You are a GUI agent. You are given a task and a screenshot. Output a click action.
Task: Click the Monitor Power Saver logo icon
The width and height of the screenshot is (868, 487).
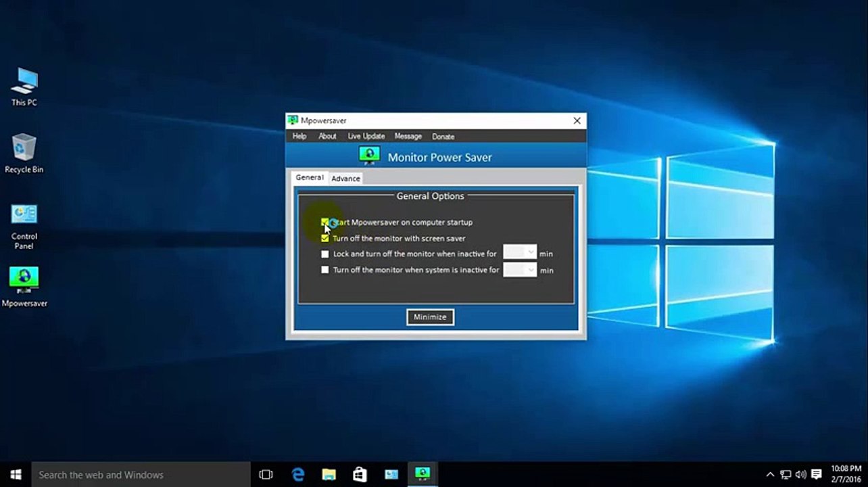click(x=369, y=156)
